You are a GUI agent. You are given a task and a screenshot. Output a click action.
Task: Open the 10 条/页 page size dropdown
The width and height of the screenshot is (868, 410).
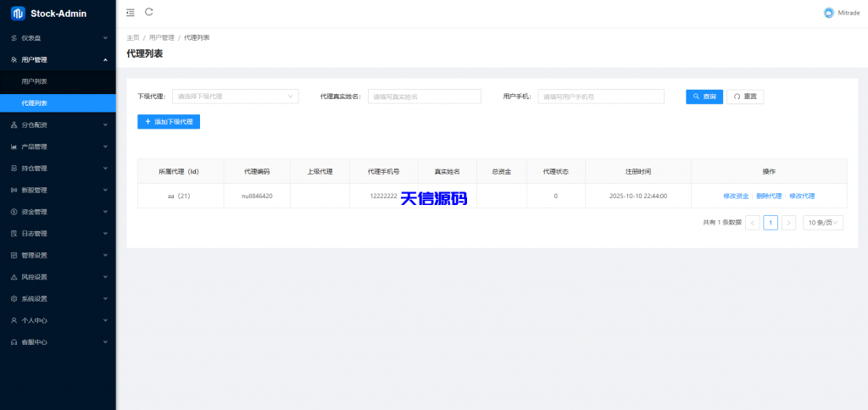pos(823,223)
